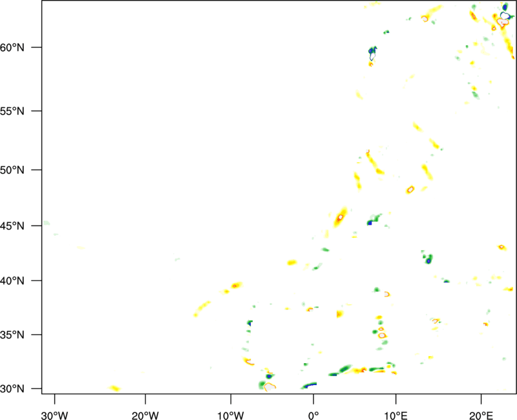
Task: Click the 20°W longitude label
Action: pyautogui.click(x=145, y=415)
